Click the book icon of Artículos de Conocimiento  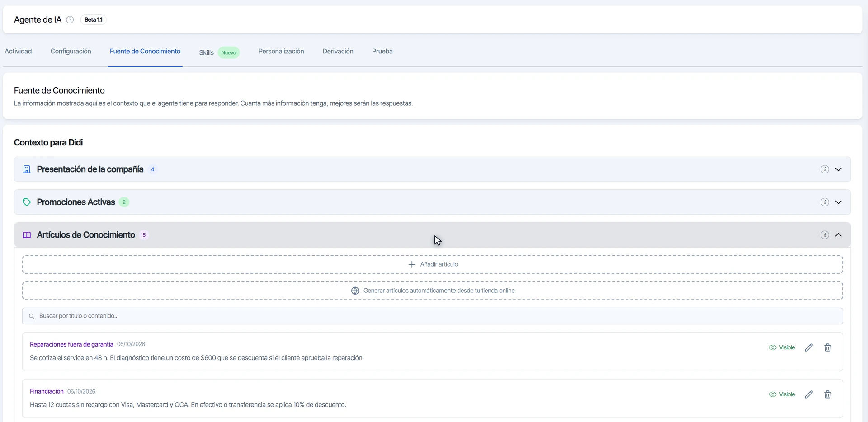point(27,235)
